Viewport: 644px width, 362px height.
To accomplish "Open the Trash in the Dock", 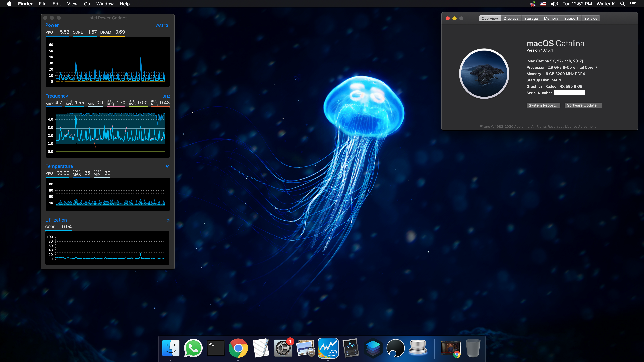I will [473, 348].
